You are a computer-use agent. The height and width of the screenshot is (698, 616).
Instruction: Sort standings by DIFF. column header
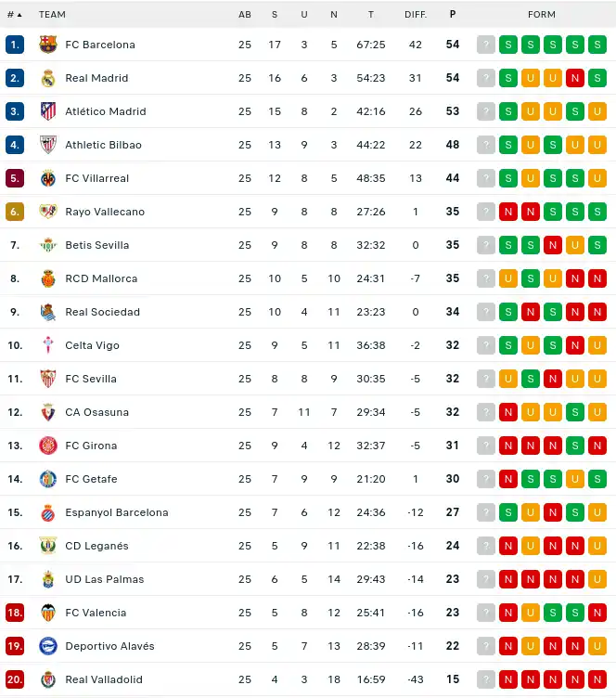(415, 15)
